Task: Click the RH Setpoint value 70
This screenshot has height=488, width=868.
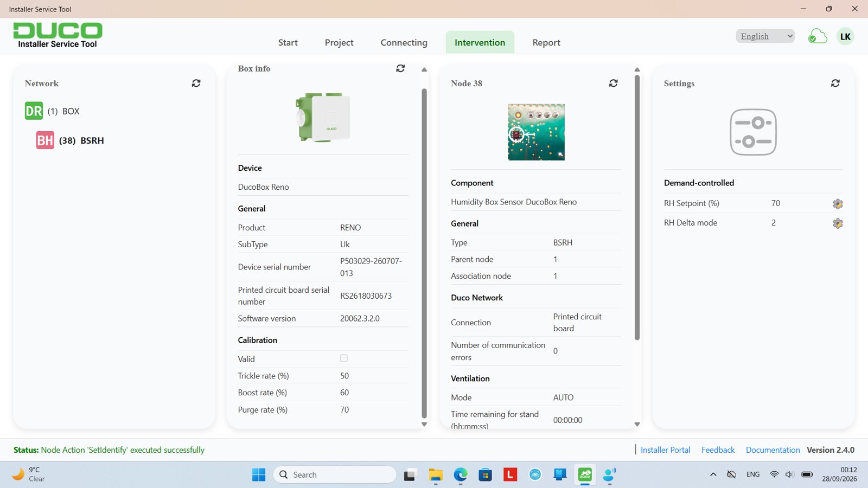Action: point(776,203)
